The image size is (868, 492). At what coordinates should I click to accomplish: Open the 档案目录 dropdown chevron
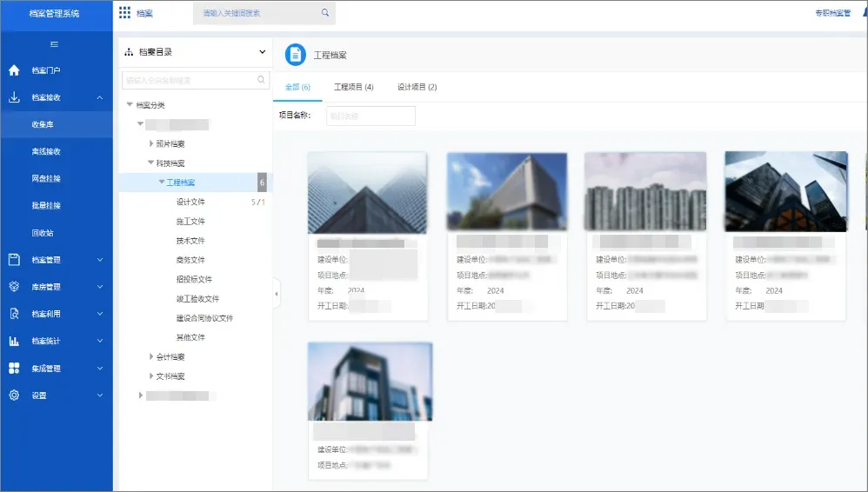click(x=262, y=52)
